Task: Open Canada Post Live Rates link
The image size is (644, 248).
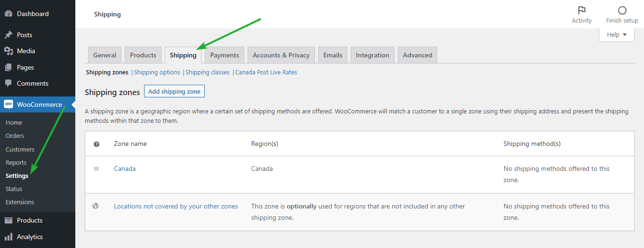Action: 266,72
